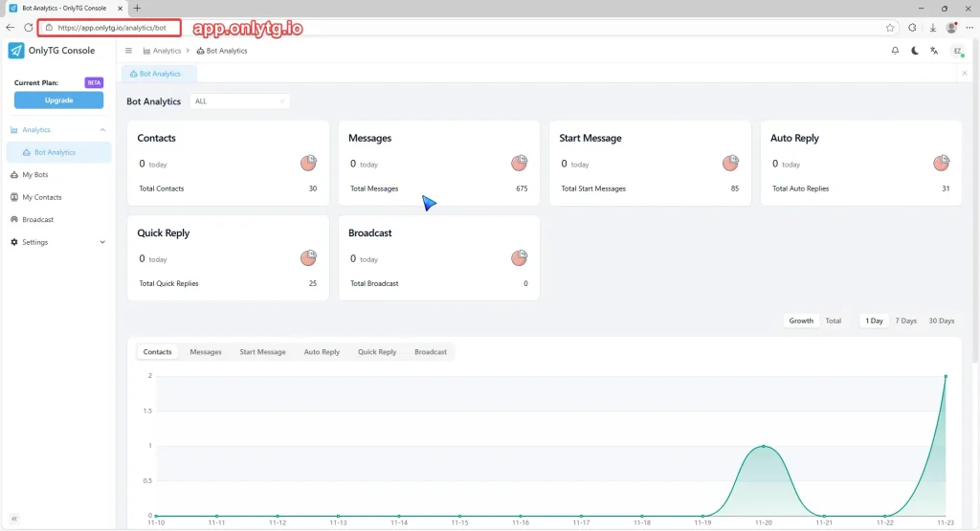
Task: Set chart range to 7 Days
Action: pyautogui.click(x=905, y=321)
